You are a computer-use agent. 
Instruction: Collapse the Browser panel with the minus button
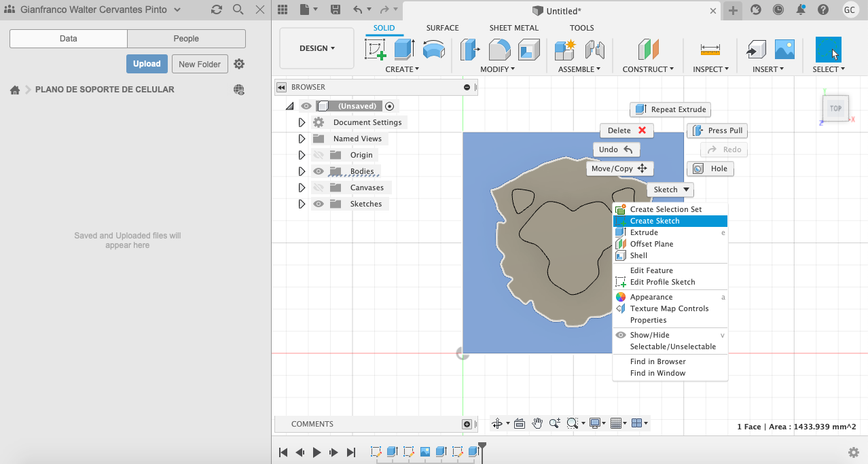(467, 87)
